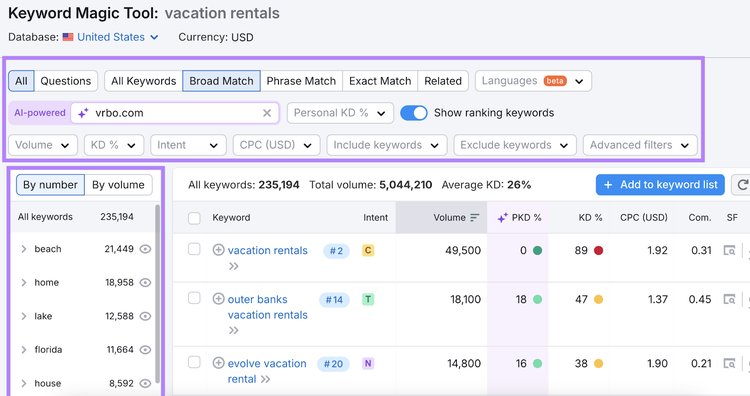Expand the florida keyword group
750x396 pixels.
coord(23,350)
